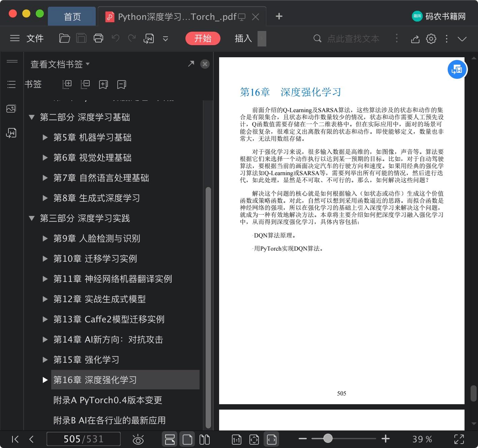This screenshot has width=478, height=448.
Task: Open 附录B AI在各行业的最新应用
Action: pyautogui.click(x=110, y=420)
